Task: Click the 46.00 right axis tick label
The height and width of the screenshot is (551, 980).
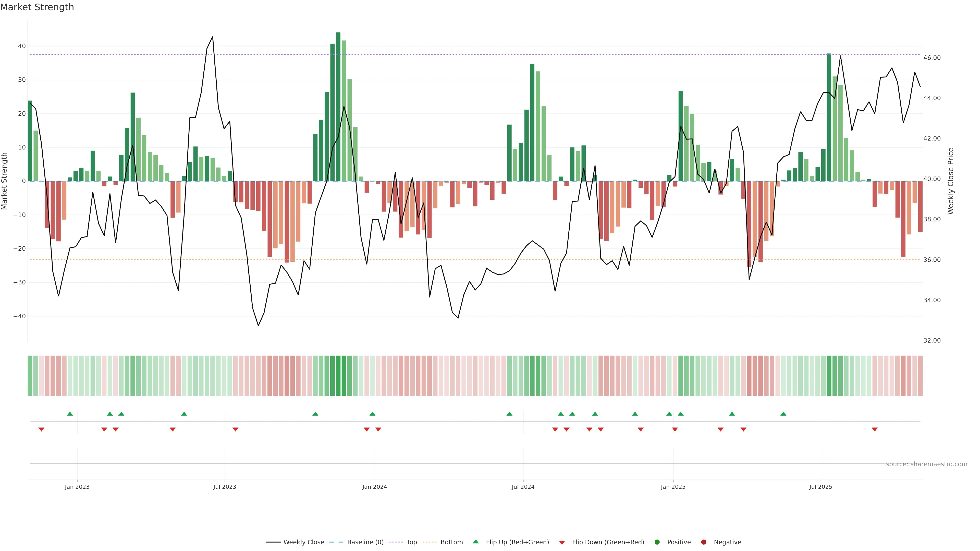Action: point(932,58)
